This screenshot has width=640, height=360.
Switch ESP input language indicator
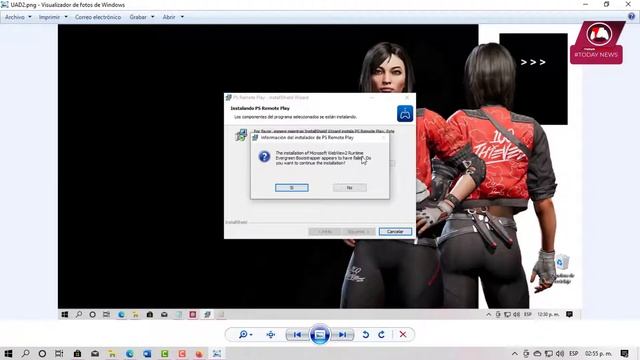click(x=573, y=353)
